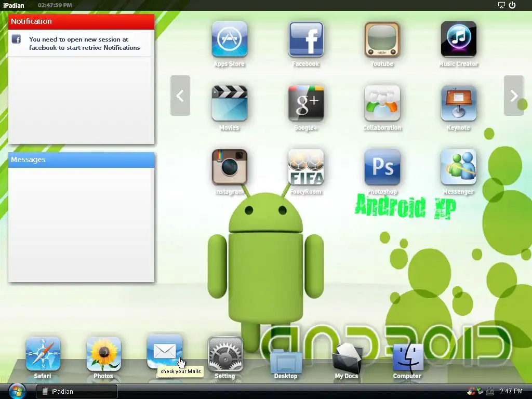Select iPadian taskbar button
This screenshot has width=532, height=399.
(77, 392)
